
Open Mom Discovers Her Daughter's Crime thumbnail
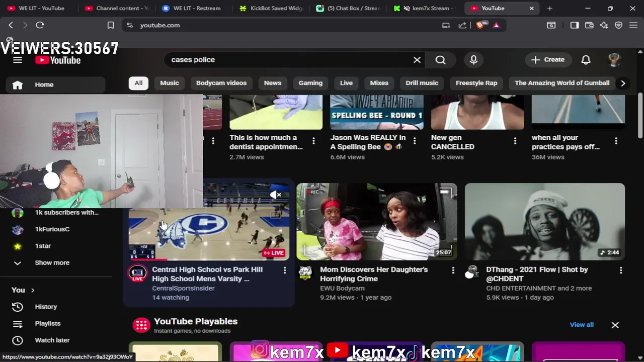[377, 222]
